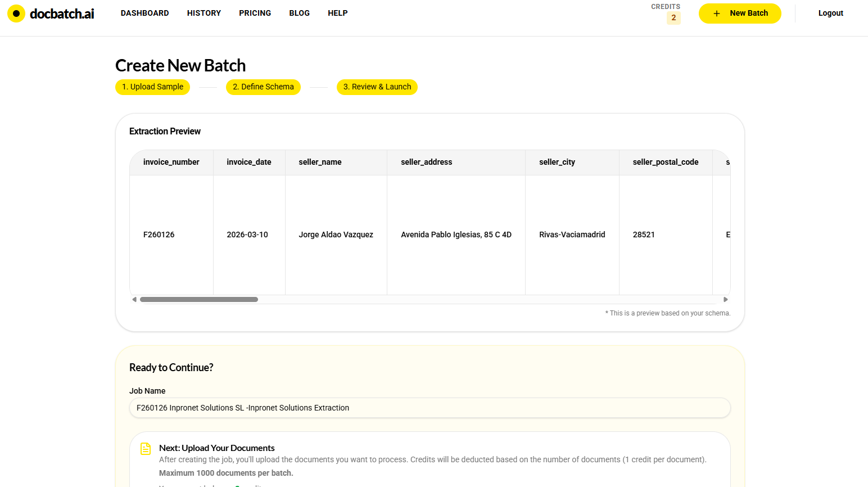Click the credits count badge showing 2

point(673,18)
